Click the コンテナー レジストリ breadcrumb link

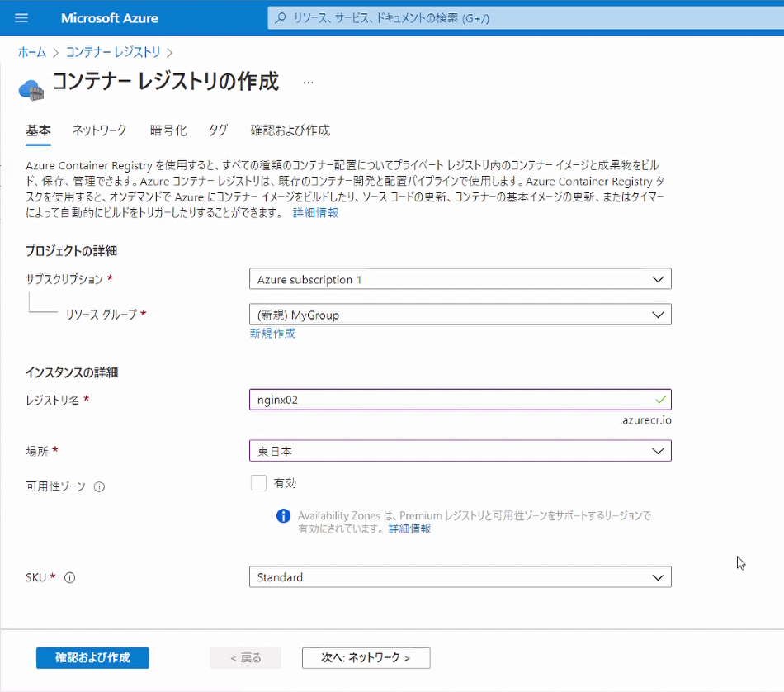click(114, 52)
